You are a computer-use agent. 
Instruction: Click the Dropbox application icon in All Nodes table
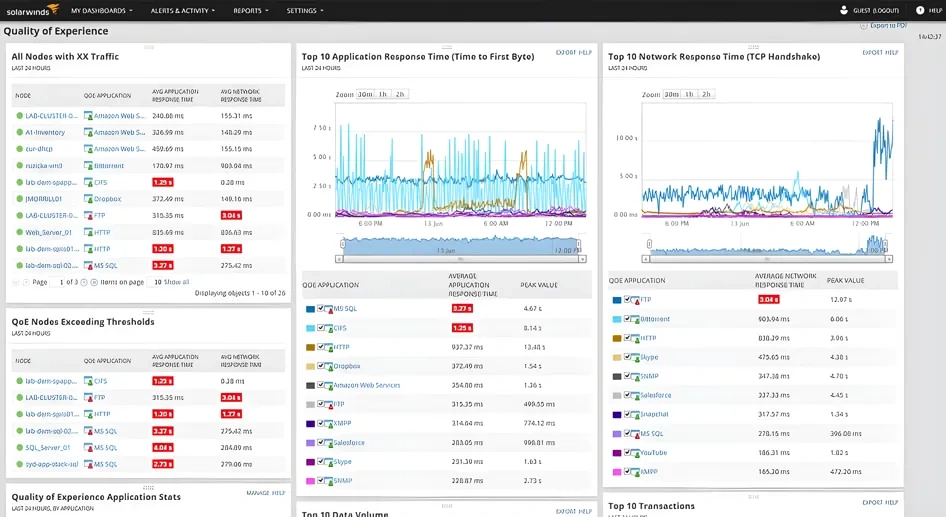pos(88,198)
